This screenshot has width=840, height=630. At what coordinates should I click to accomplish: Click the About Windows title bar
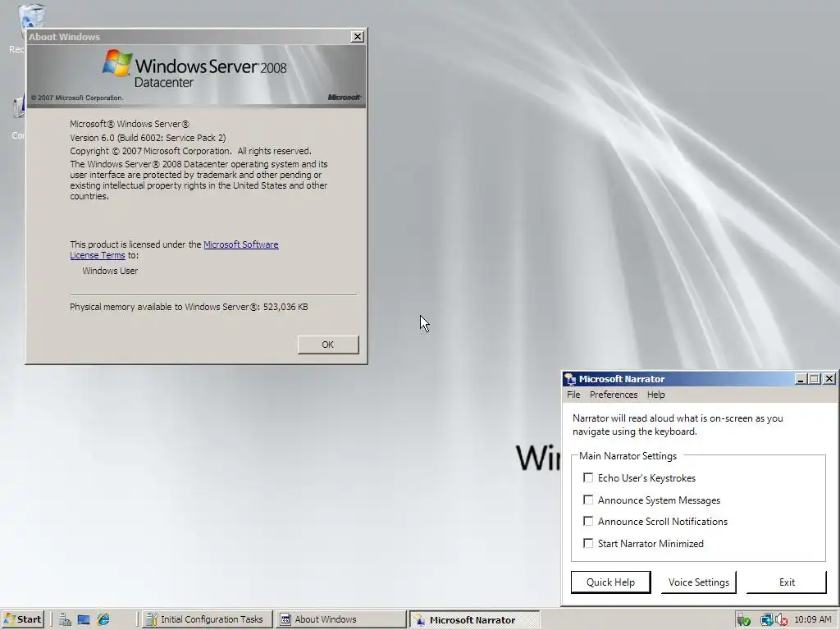click(188, 36)
